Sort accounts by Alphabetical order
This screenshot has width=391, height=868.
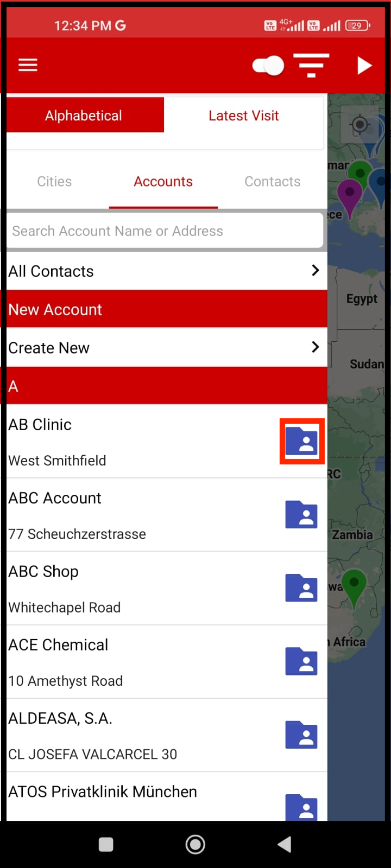(84, 115)
